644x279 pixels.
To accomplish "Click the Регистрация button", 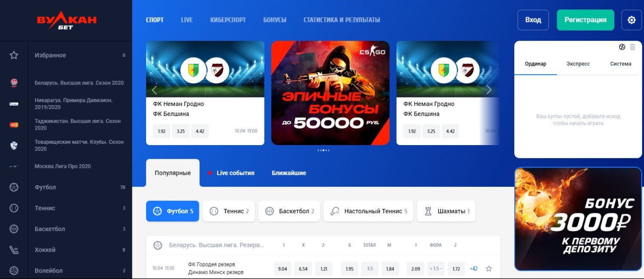I will click(585, 20).
